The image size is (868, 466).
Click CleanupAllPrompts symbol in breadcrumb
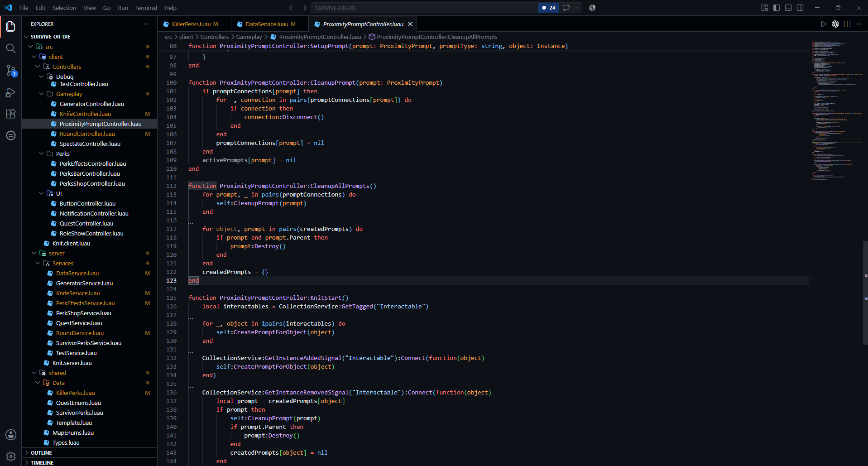(433, 37)
